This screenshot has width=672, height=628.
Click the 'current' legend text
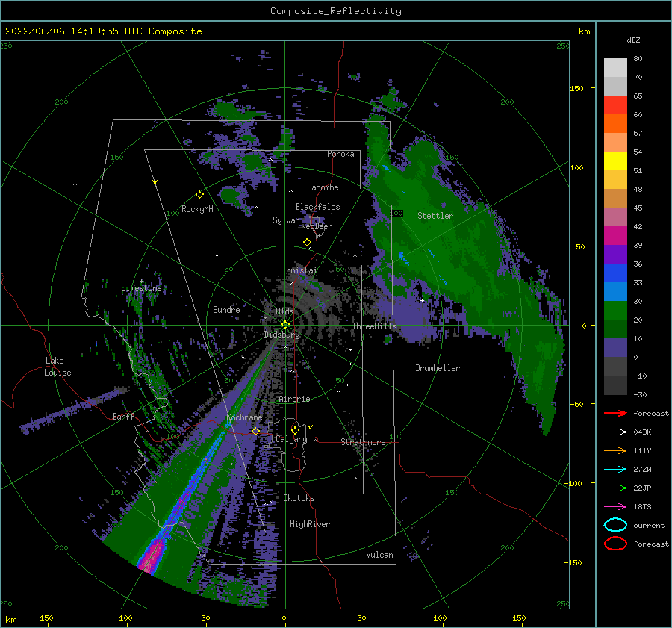point(649,526)
